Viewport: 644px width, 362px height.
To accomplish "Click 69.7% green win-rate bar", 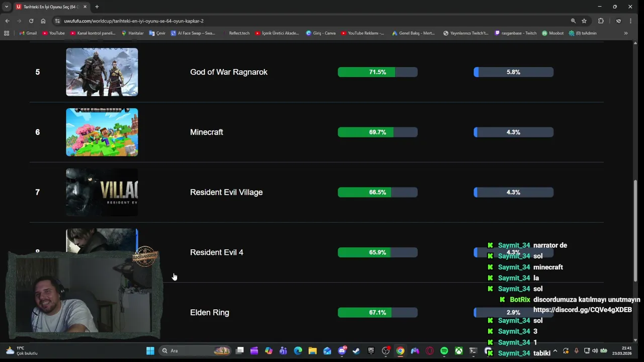I will [378, 132].
